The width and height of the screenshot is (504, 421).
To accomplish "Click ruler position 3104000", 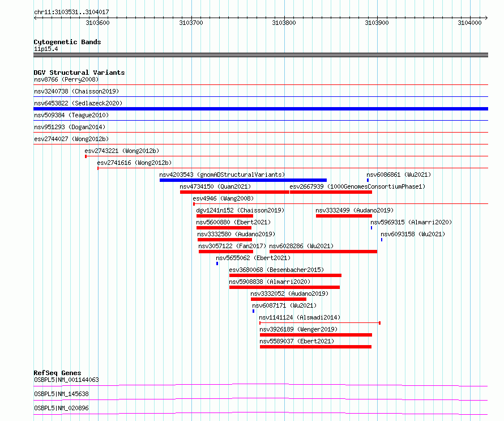I will pyautogui.click(x=469, y=23).
